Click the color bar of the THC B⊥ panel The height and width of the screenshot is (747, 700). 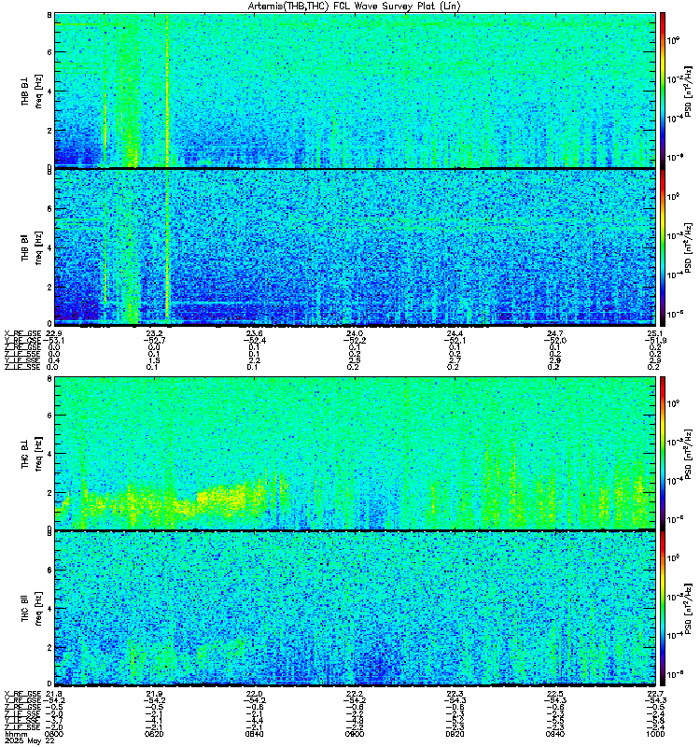coord(663,453)
